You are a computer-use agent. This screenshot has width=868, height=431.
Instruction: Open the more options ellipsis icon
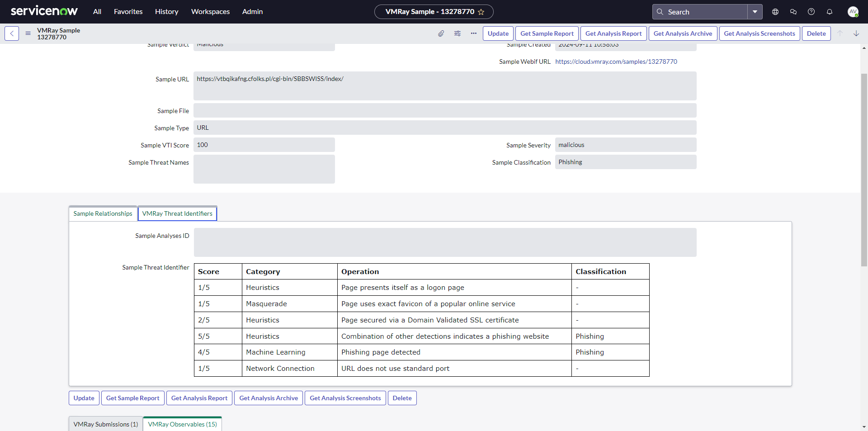[474, 33]
